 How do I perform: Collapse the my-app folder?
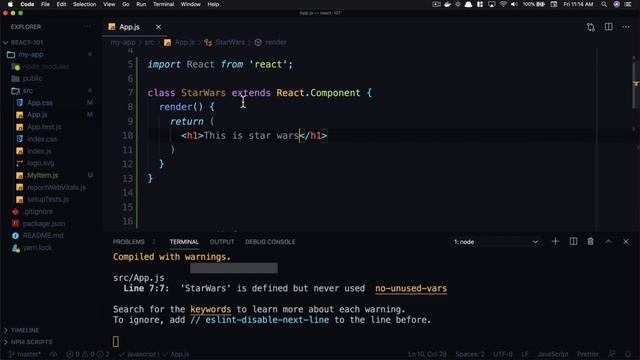(31, 54)
